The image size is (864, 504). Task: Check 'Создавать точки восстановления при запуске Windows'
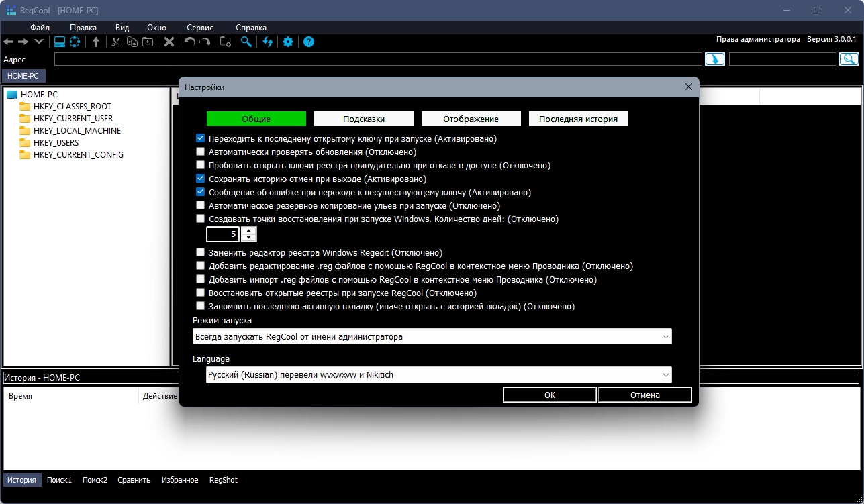click(200, 219)
